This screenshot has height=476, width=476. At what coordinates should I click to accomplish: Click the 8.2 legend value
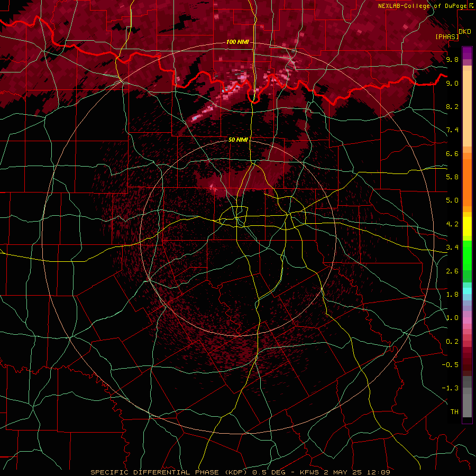(x=452, y=106)
